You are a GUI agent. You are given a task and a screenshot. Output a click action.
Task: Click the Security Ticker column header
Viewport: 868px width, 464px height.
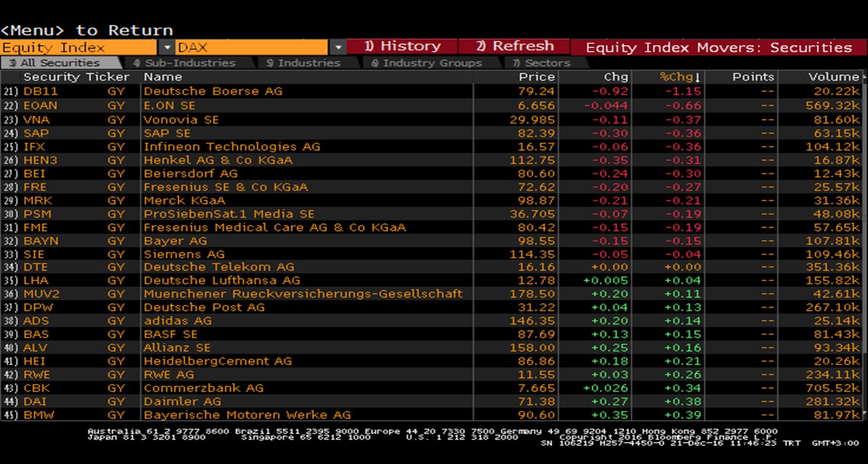(77, 77)
